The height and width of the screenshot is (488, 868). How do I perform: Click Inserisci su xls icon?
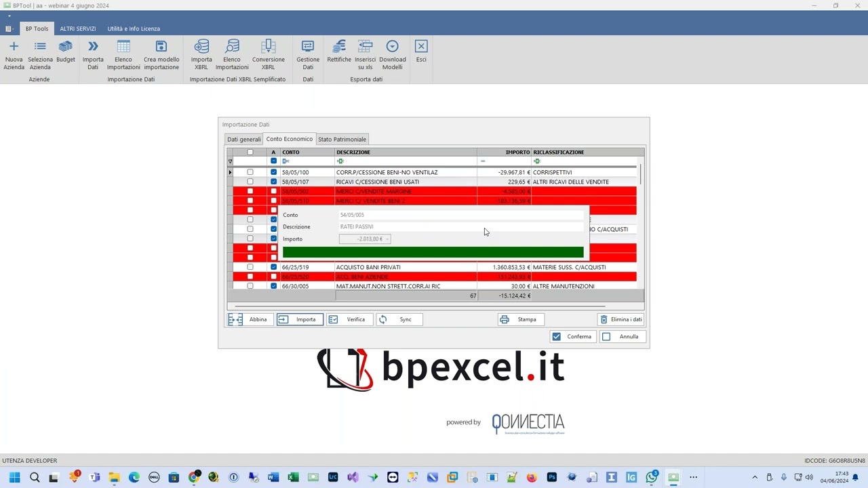pos(365,46)
